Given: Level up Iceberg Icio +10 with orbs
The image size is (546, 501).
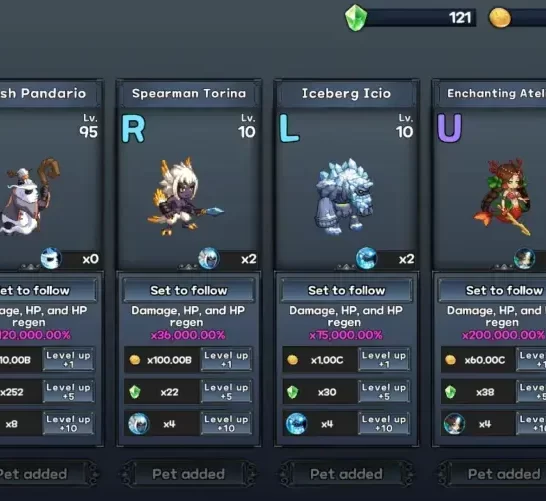Looking at the screenshot, I should (384, 424).
